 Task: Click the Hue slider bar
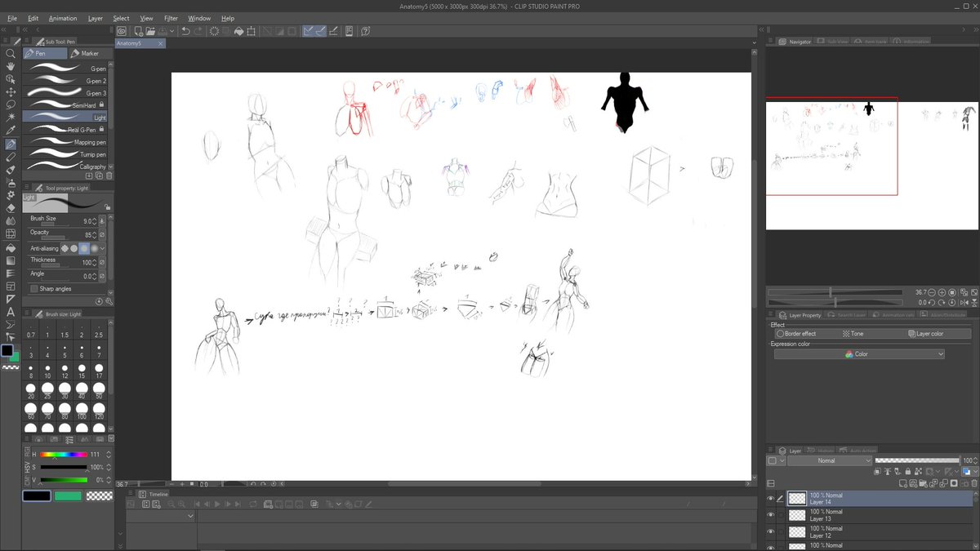coord(63,455)
